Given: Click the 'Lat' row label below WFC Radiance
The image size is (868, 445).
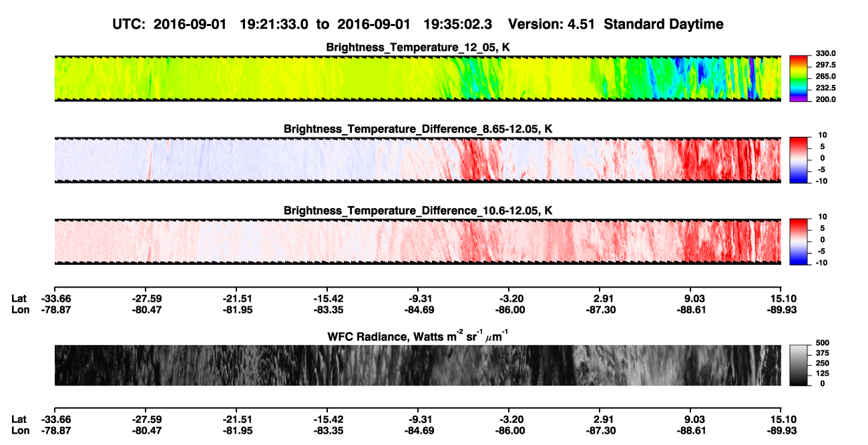Looking at the screenshot, I should pos(19,419).
